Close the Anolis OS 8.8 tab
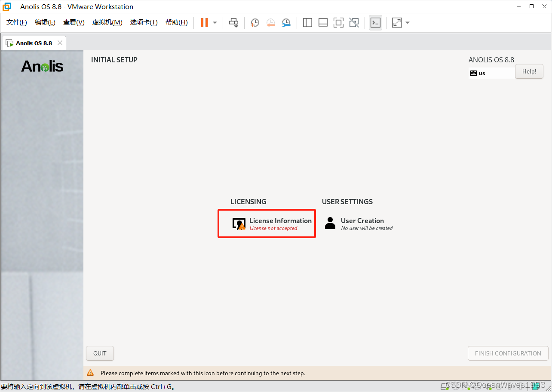 60,43
